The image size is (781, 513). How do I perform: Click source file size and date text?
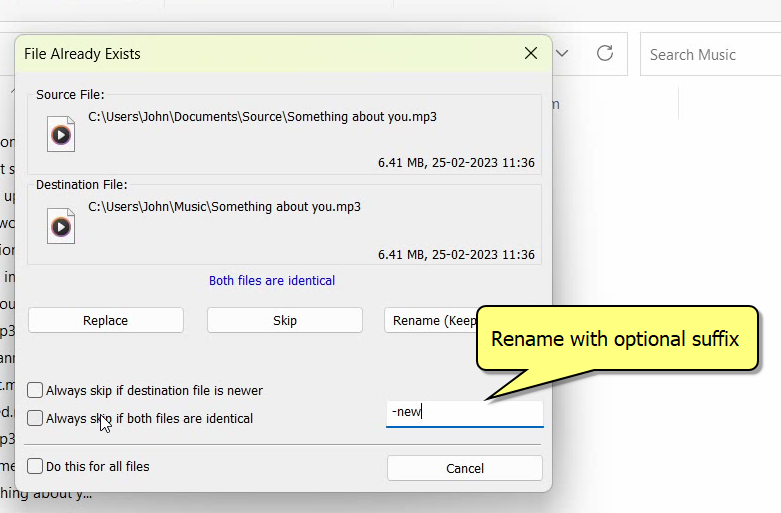456,163
